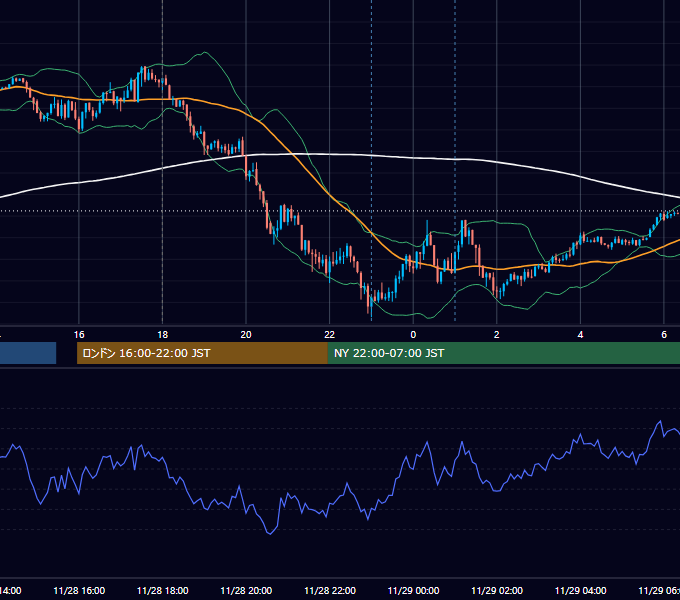Click the "11/28 22:00" date label

330,590
